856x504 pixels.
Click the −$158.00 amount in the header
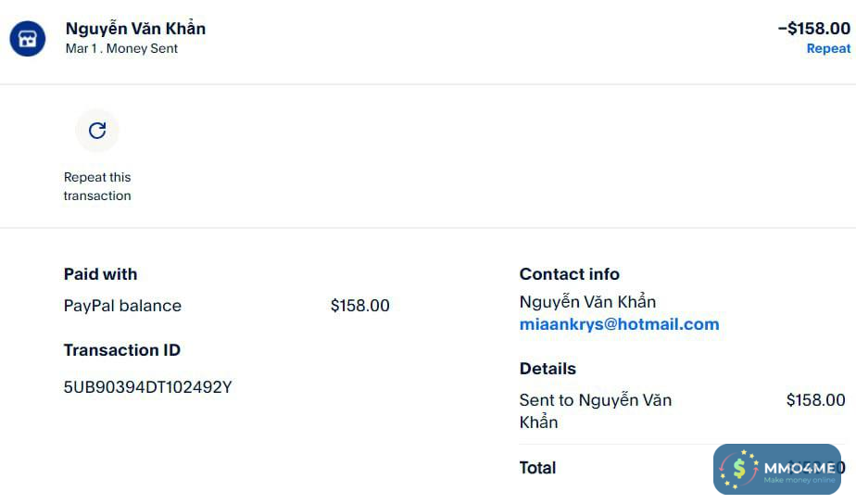(x=813, y=29)
